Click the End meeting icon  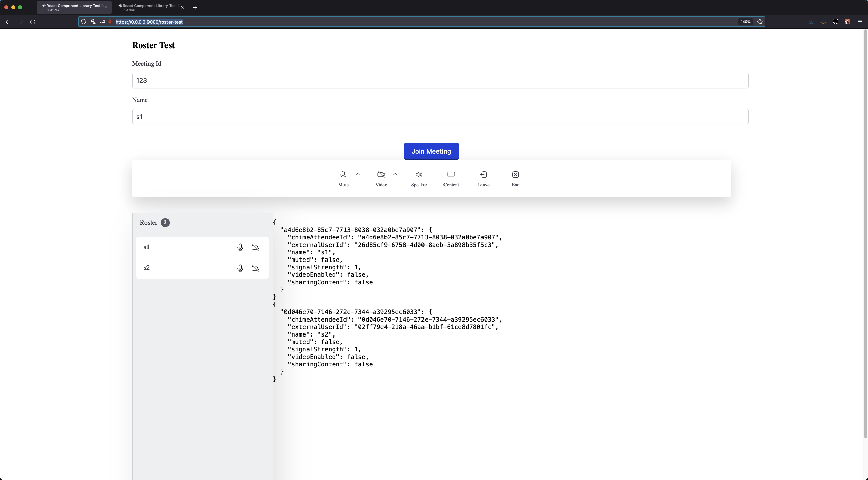pos(515,175)
